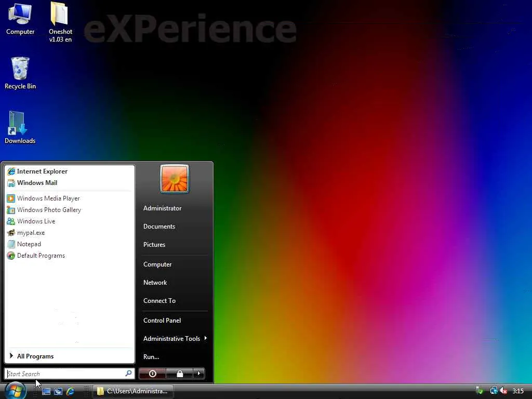
Task: Open Documents from Start menu
Action: 159,227
